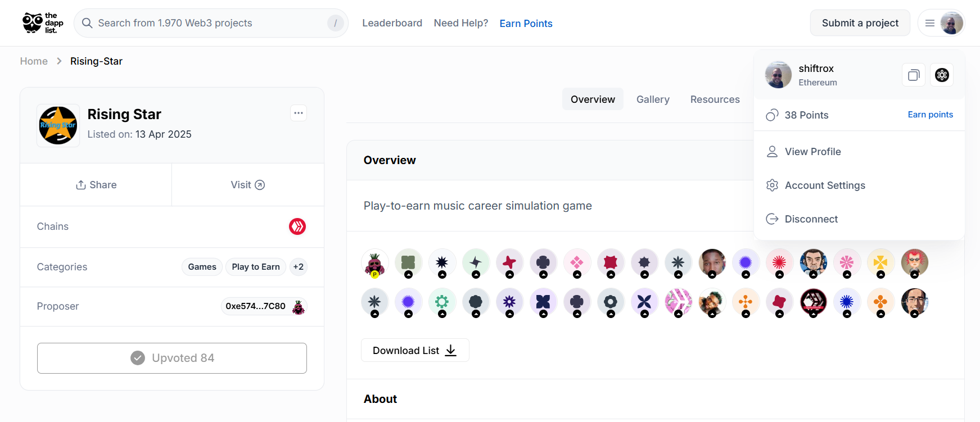The height and width of the screenshot is (422, 980).
Task: Open Account Settings menu entry
Action: [859, 185]
